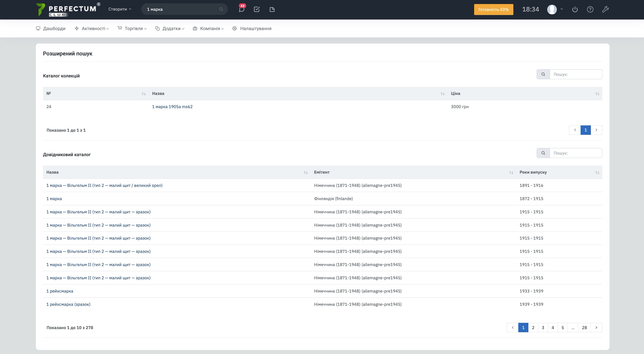Click the power logout icon

575,9
